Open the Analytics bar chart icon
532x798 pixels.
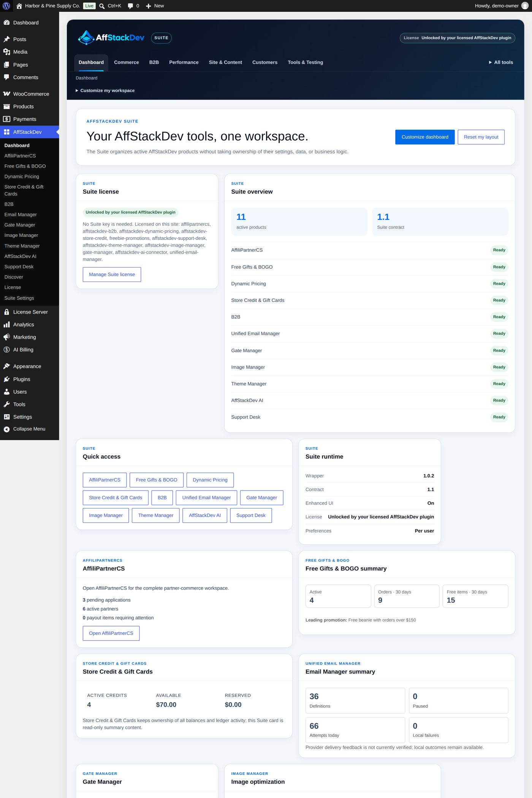[x=6, y=325]
